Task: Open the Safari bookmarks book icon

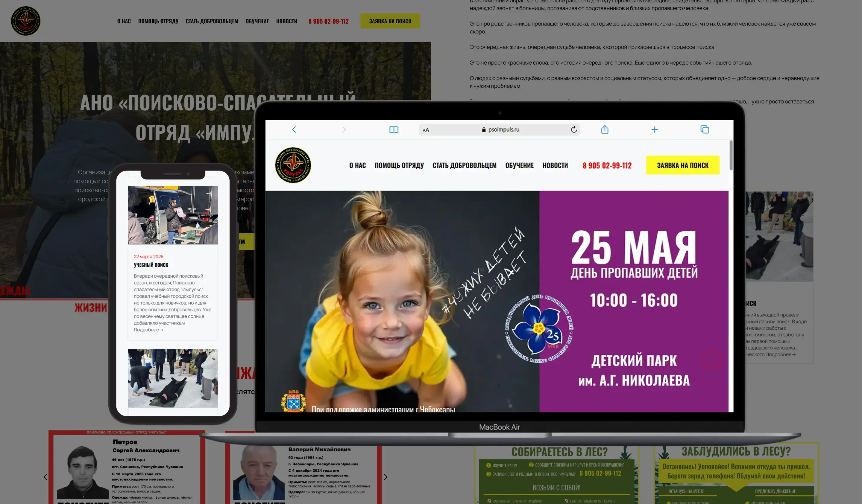Action: click(x=394, y=130)
